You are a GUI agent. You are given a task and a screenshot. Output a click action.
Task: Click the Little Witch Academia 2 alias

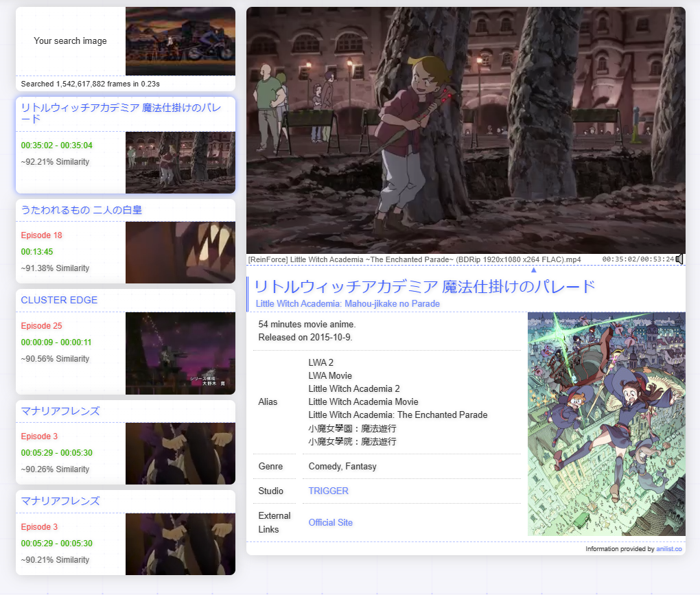(x=354, y=389)
